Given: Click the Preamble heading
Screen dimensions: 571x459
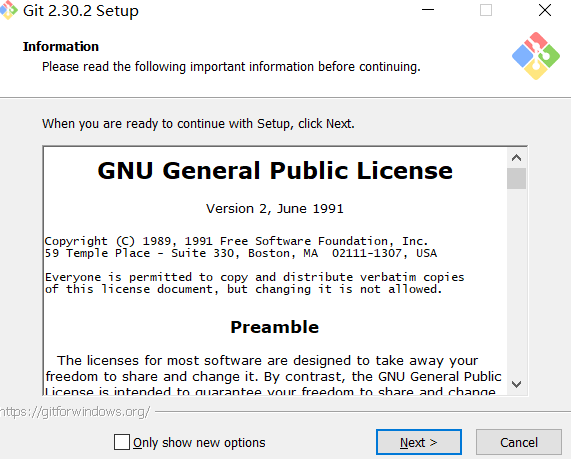Looking at the screenshot, I should [275, 327].
